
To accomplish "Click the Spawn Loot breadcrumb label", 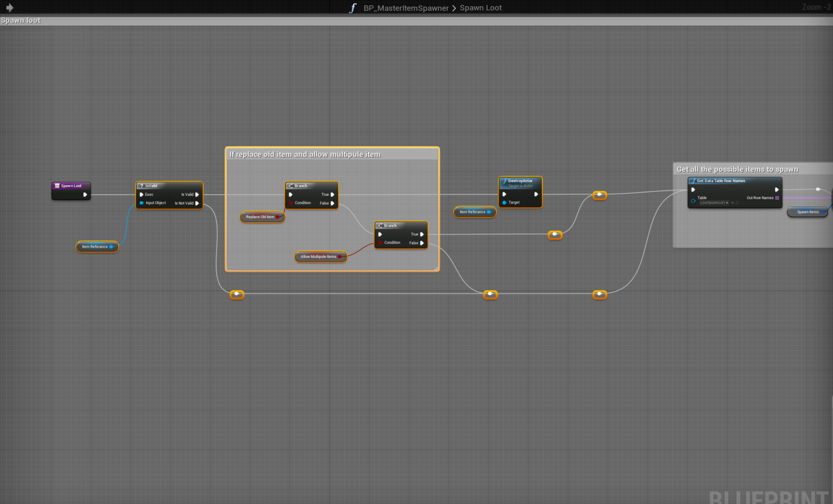I will coord(480,8).
